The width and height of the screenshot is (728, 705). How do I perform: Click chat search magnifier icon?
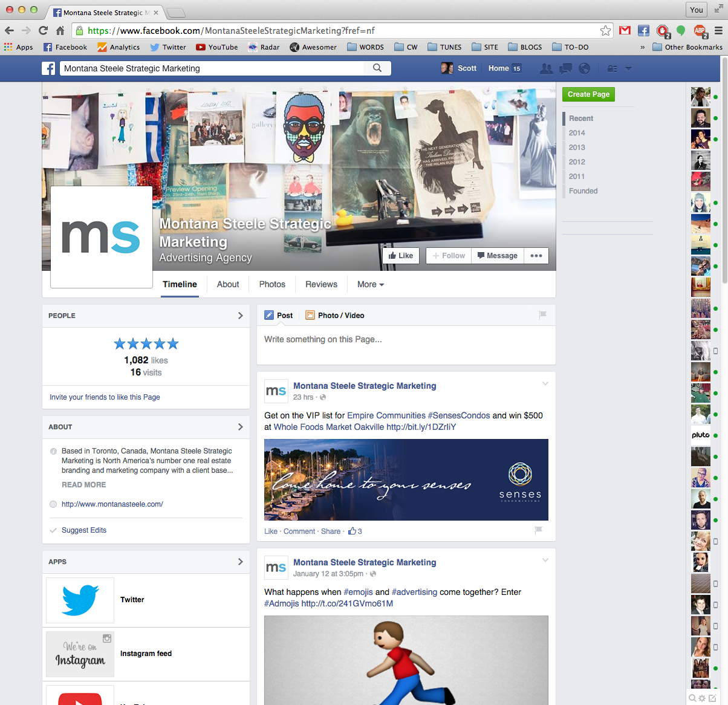[x=692, y=698]
